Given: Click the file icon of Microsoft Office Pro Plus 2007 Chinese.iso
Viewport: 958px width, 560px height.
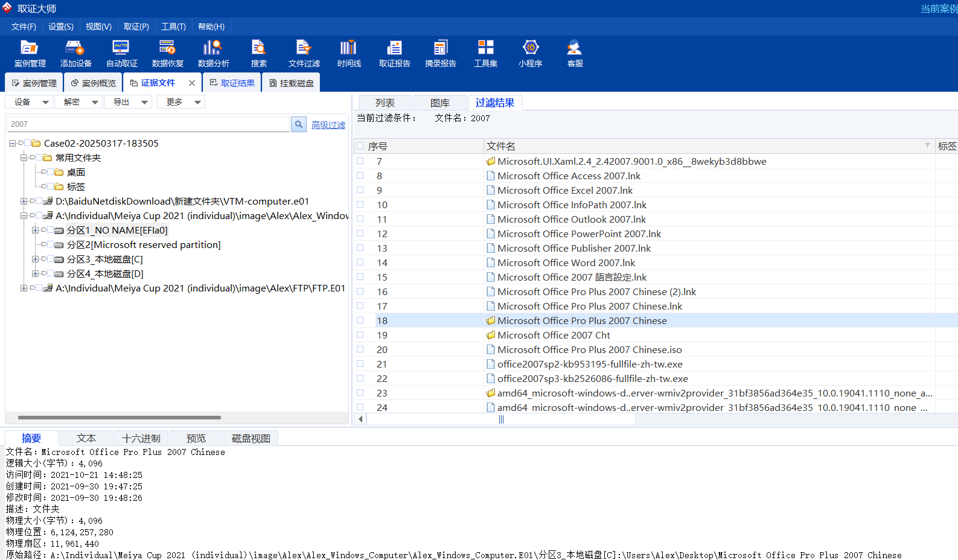Looking at the screenshot, I should [x=491, y=349].
